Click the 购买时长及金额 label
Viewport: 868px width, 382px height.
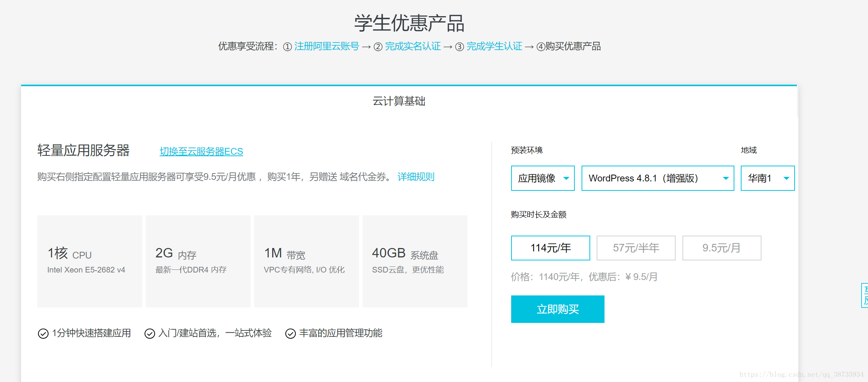point(539,215)
